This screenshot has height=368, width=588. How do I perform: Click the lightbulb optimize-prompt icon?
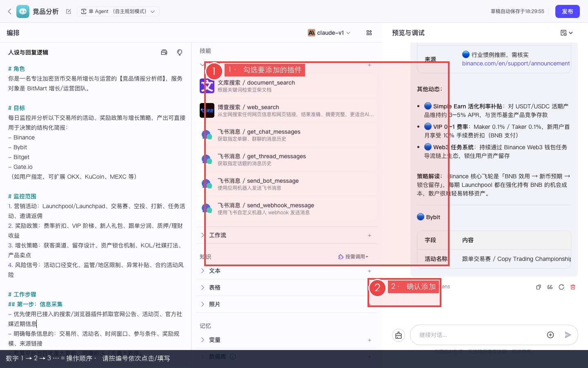tap(180, 52)
